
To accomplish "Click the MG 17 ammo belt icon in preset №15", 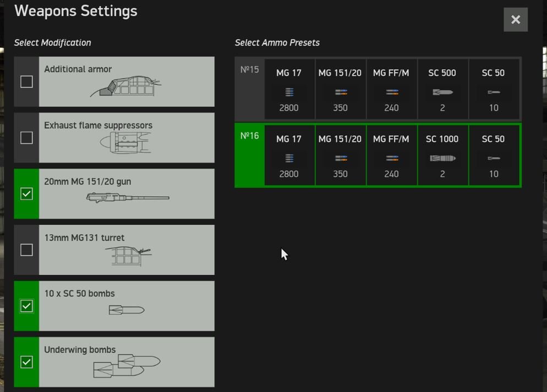I will [x=289, y=92].
